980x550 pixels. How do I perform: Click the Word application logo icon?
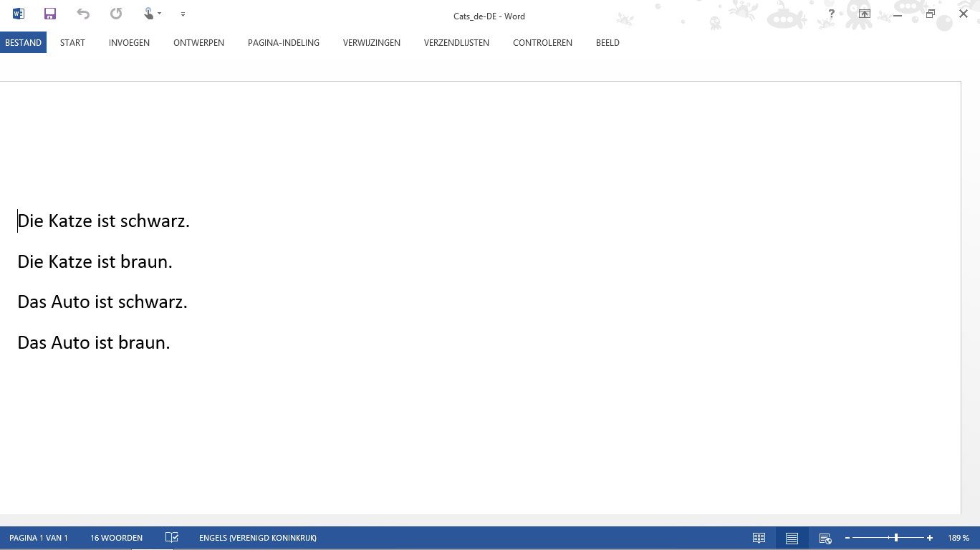point(19,14)
